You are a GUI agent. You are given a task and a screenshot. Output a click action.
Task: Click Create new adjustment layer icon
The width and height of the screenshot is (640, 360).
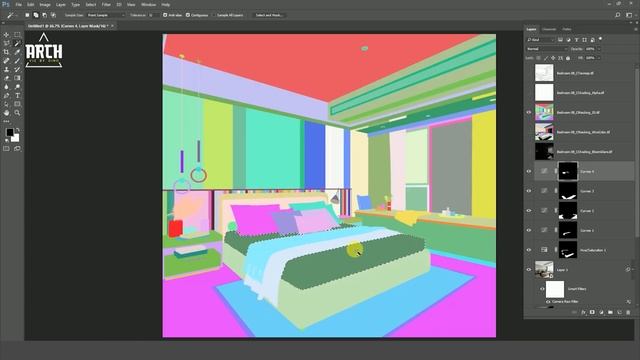tap(601, 312)
